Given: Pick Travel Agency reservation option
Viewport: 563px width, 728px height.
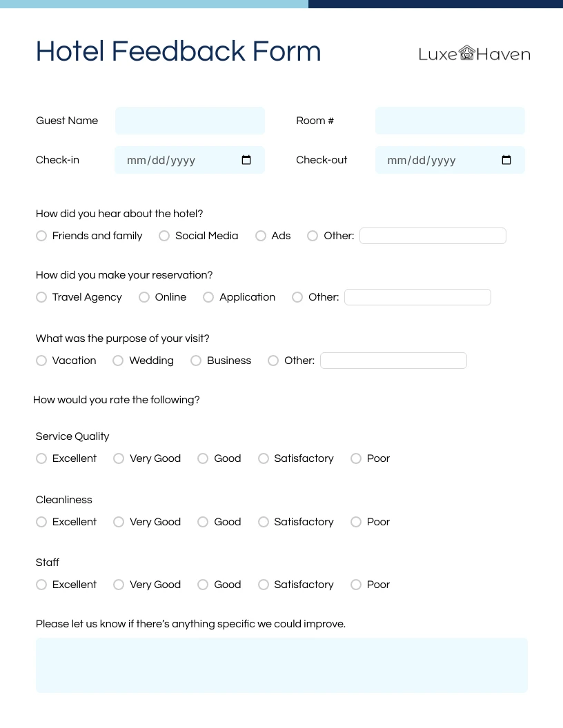Looking at the screenshot, I should click(x=41, y=297).
